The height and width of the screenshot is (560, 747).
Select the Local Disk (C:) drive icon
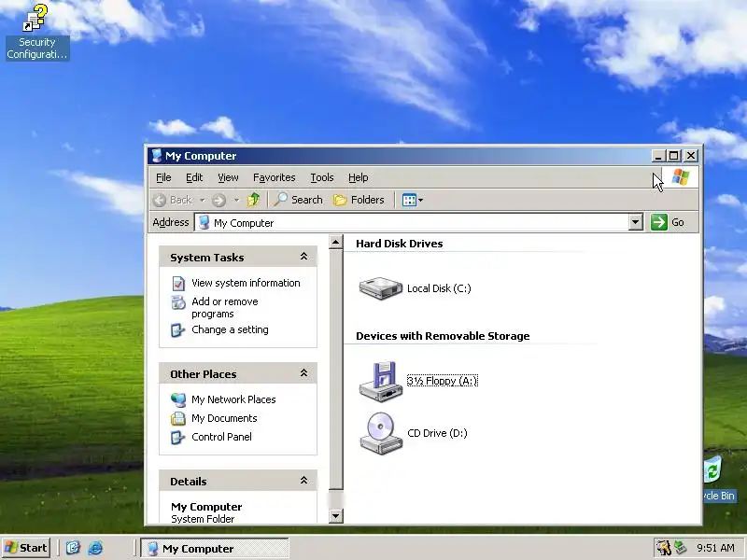(380, 288)
